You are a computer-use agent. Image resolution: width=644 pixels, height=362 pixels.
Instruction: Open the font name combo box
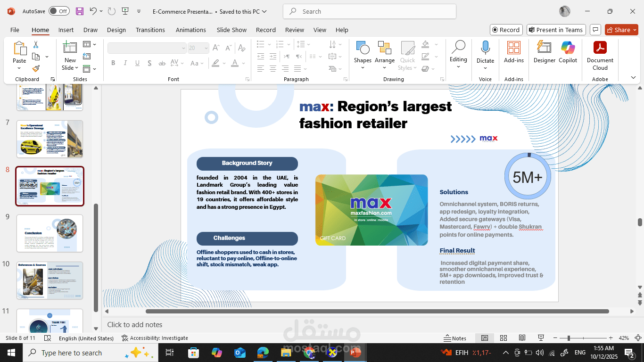(x=147, y=48)
